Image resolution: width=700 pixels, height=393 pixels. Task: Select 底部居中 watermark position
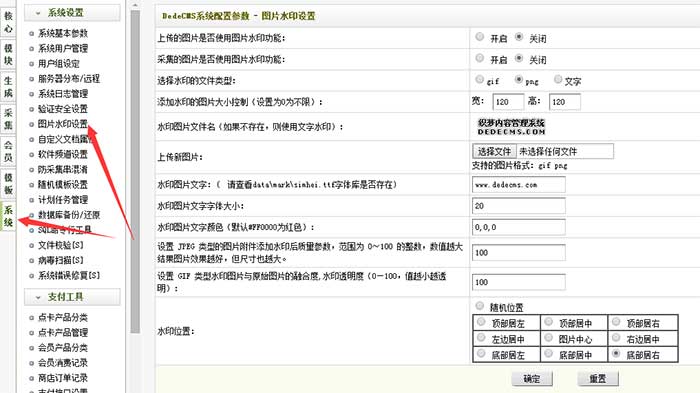[549, 354]
